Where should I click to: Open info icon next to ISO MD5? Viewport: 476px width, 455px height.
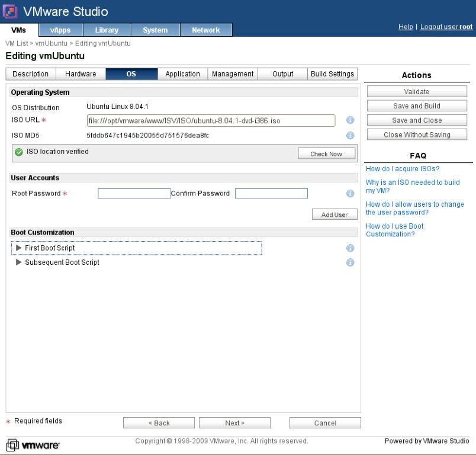click(x=350, y=135)
